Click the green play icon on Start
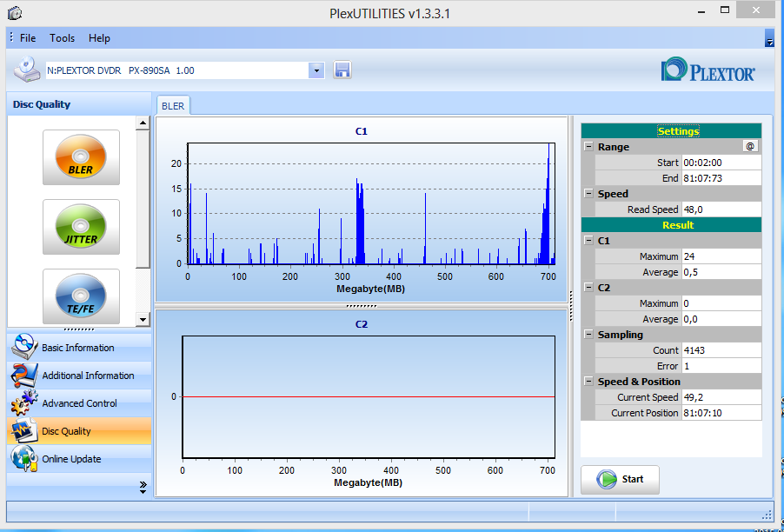Screen dimensions: 784x532 [607, 479]
